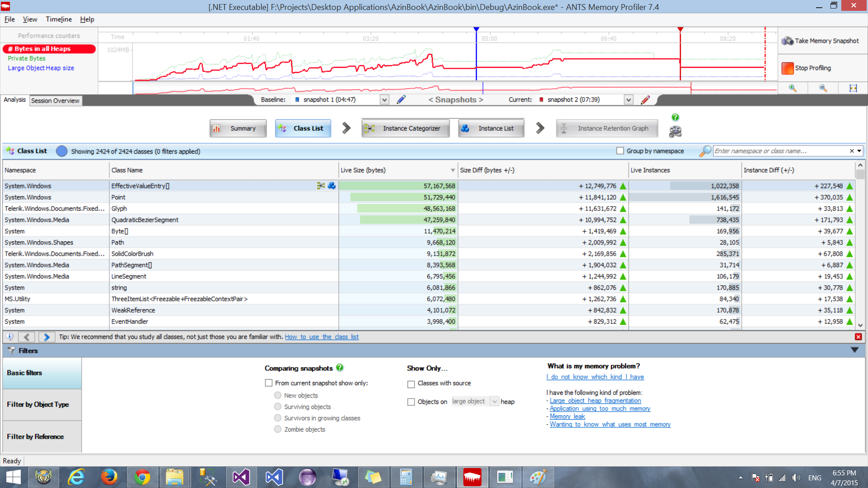Open the Instance Categorizer view
Screen dimensions: 868x488
tap(406, 128)
